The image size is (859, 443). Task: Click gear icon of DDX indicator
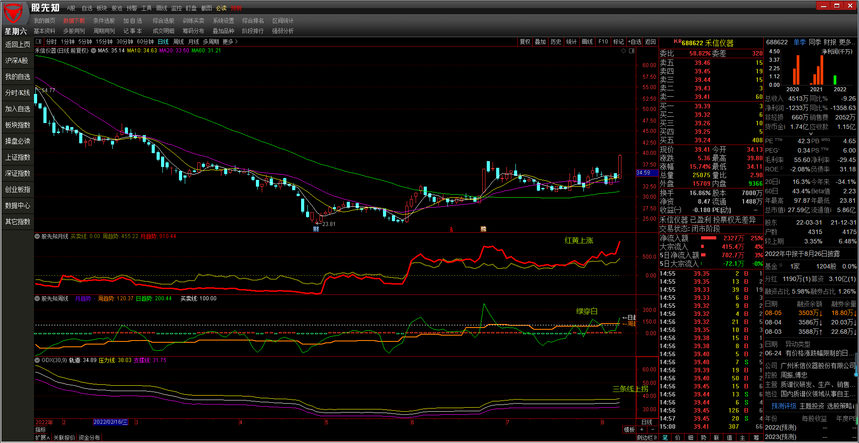37,360
